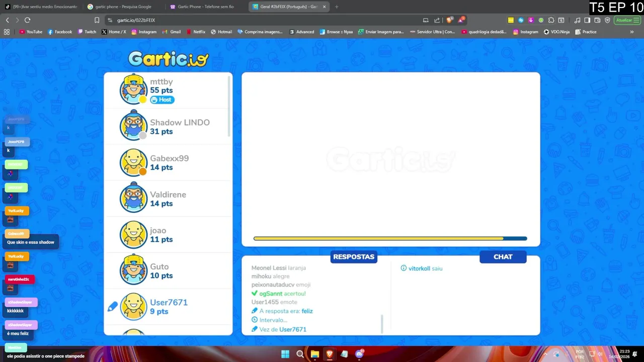
Task: Select the RESPOSTAS panel header
Action: 354,257
